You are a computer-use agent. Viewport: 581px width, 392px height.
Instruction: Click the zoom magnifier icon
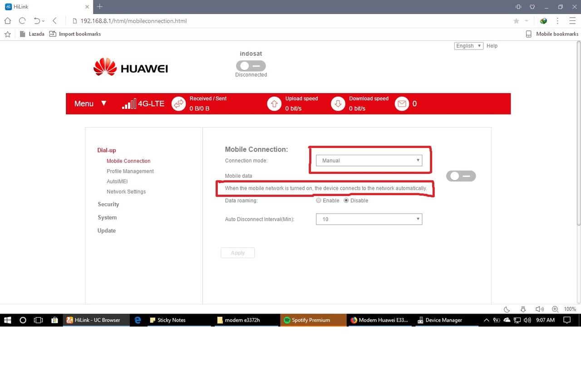click(x=555, y=309)
